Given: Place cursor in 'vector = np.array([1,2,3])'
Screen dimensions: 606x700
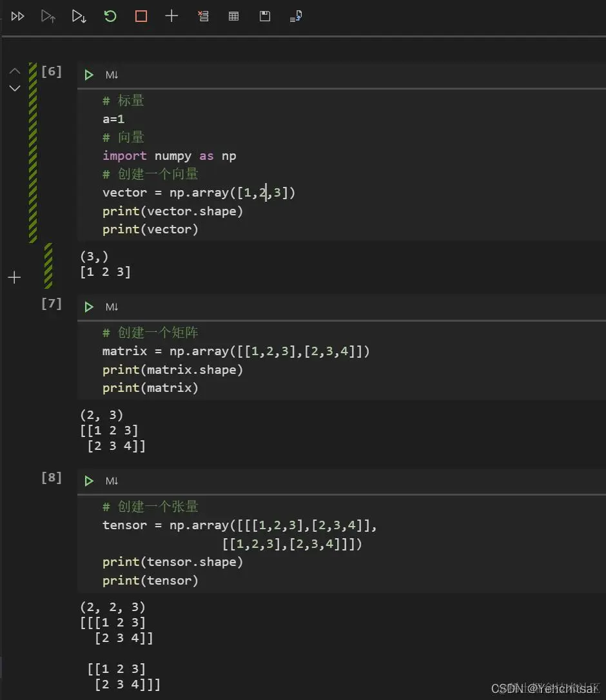Looking at the screenshot, I should pyautogui.click(x=199, y=193).
